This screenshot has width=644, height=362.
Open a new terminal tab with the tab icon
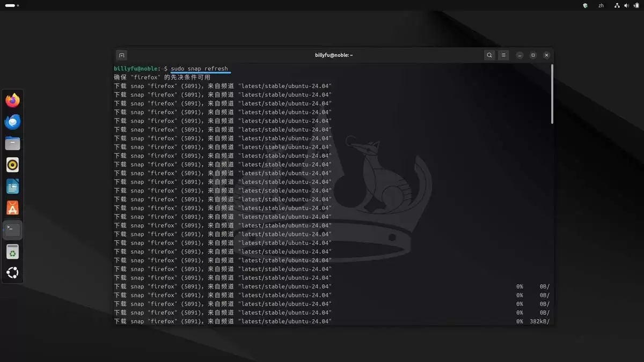pos(121,55)
